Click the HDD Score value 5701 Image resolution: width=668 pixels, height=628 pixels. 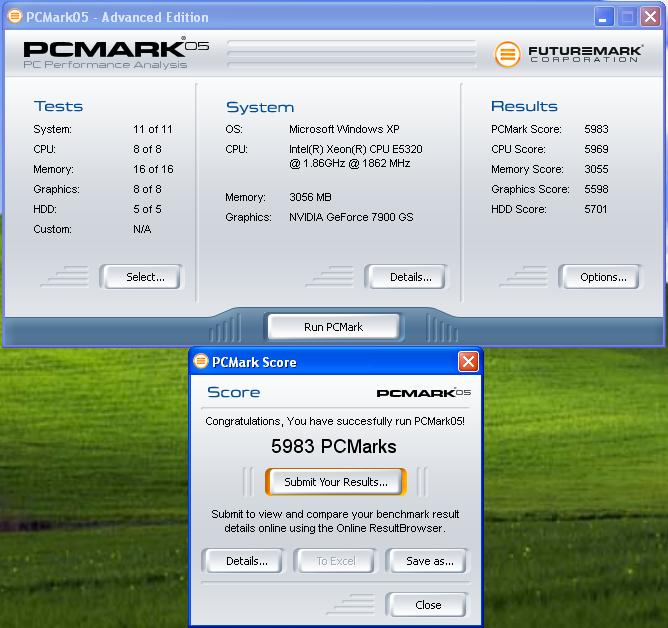point(596,209)
